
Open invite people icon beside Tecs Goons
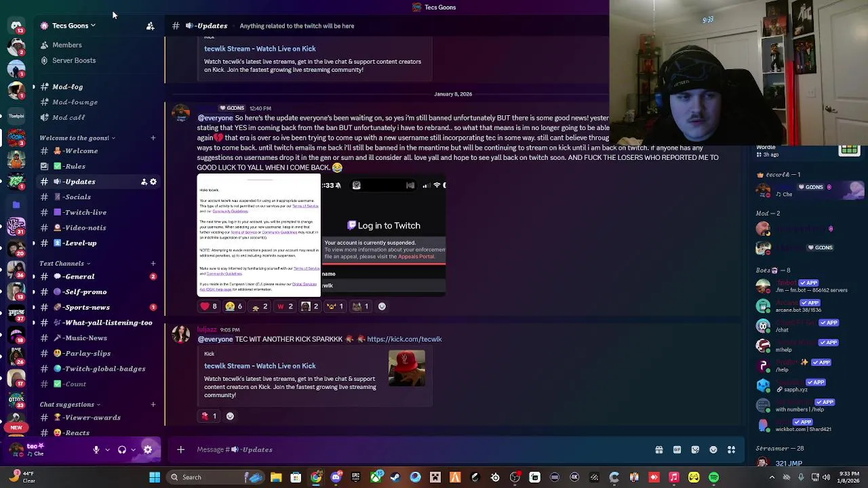150,26
